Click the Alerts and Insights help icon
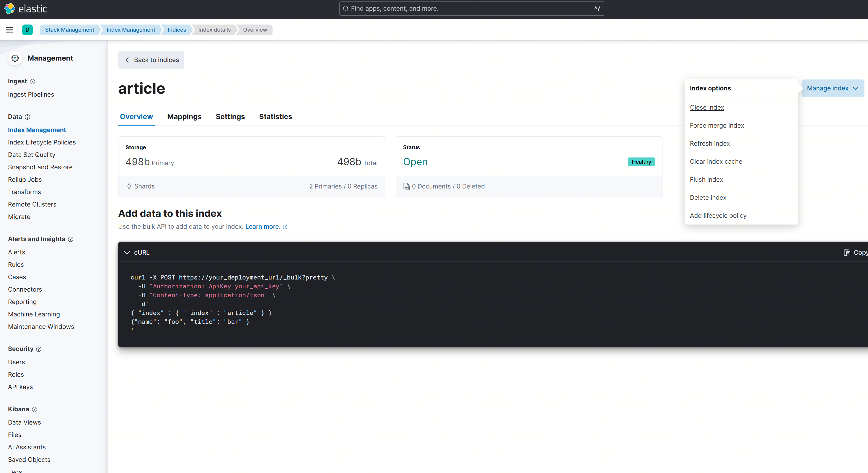The image size is (868, 473). coord(70,239)
